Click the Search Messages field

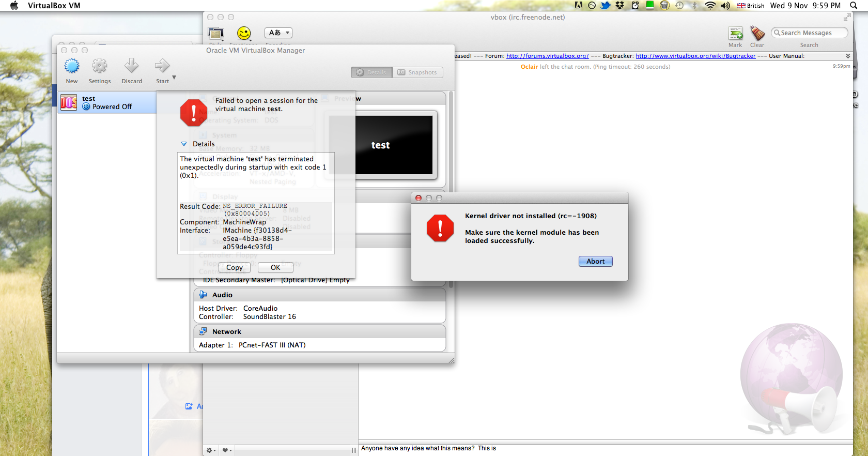(809, 33)
